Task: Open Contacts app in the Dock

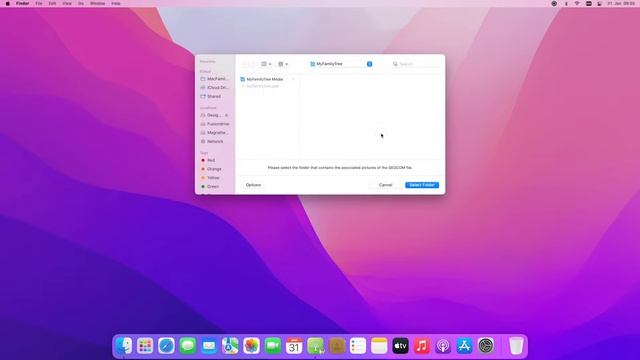Action: tap(337, 346)
